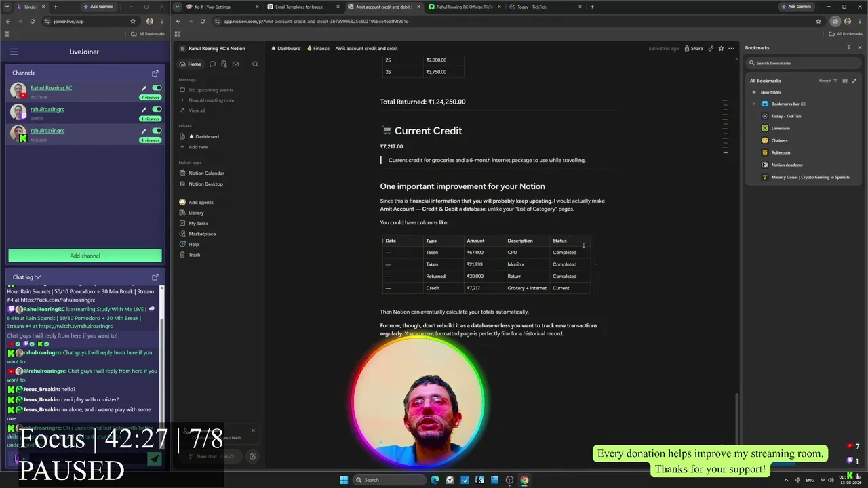Click the Add channel button
868x488 pixels.
85,256
